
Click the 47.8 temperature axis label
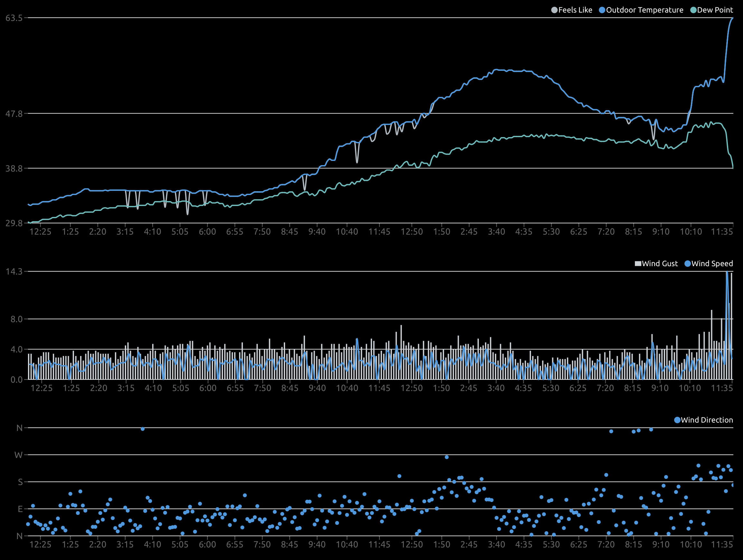click(14, 114)
